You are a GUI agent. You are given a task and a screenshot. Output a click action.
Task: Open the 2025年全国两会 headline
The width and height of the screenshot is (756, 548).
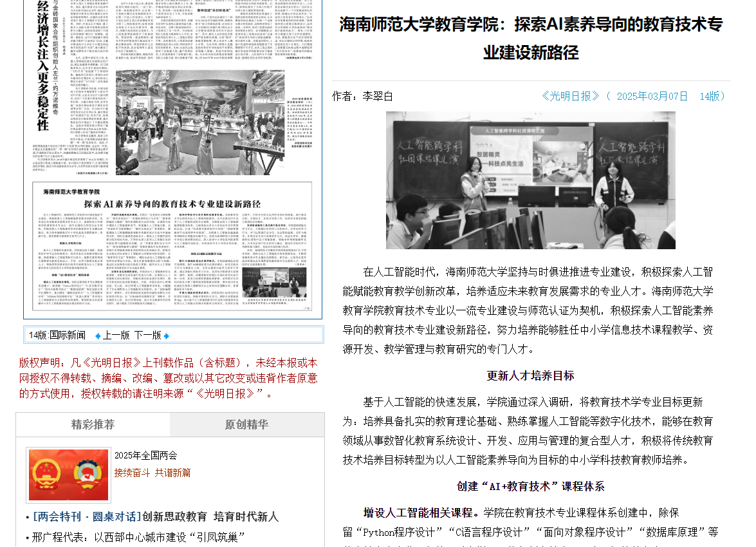click(145, 455)
